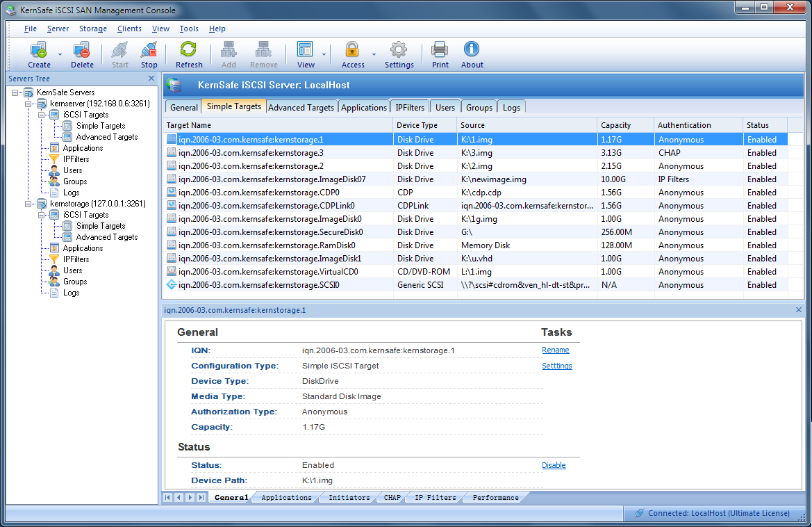Click the Start target icon
812x527 pixels.
(x=119, y=50)
